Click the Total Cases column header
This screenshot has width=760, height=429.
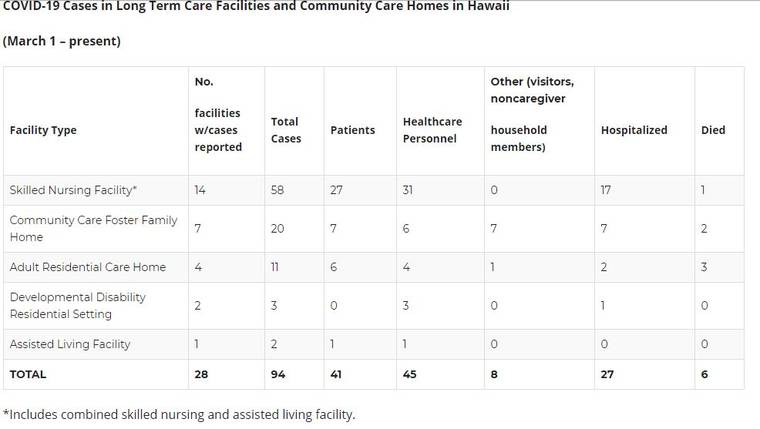286,130
